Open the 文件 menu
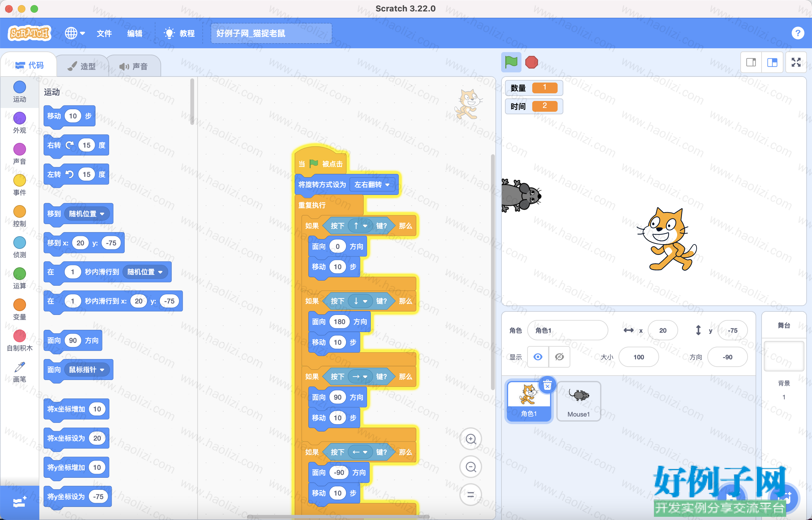The image size is (812, 520). pos(104,33)
